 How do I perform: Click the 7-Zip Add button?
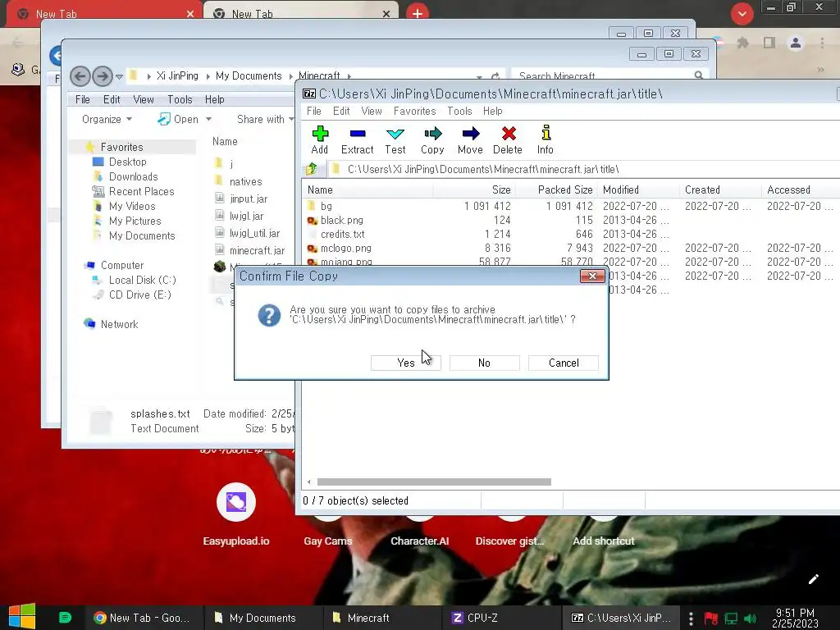(x=320, y=139)
